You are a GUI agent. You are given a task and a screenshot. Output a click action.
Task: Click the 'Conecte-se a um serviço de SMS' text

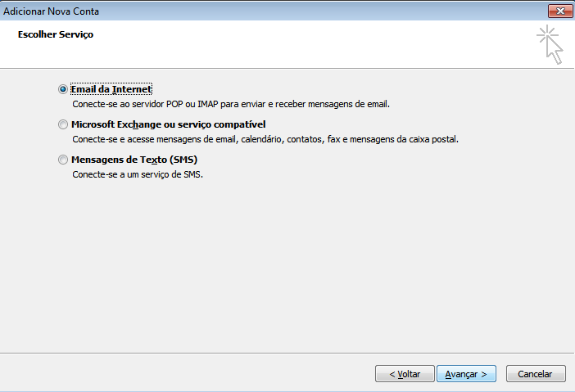pyautogui.click(x=138, y=174)
